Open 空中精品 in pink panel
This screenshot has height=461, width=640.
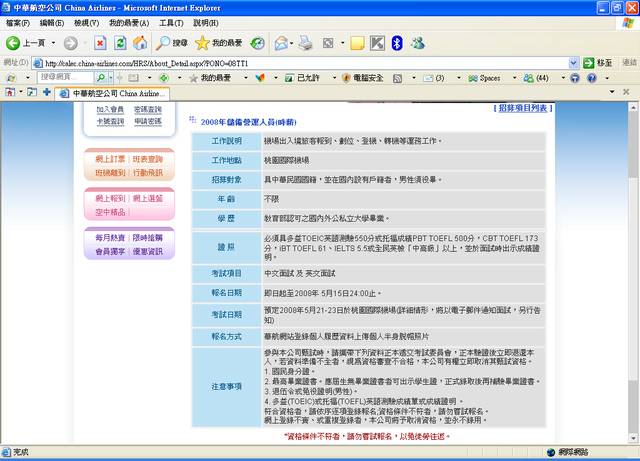110,212
